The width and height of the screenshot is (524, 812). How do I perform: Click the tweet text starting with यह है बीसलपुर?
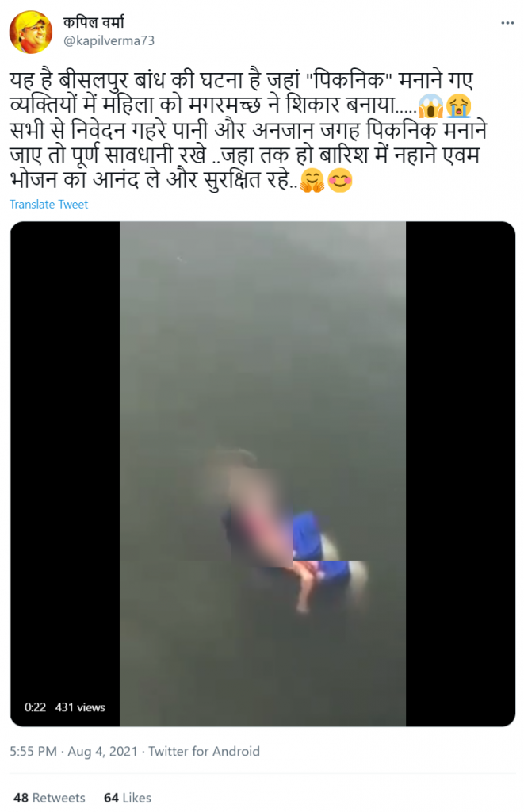coord(249,130)
